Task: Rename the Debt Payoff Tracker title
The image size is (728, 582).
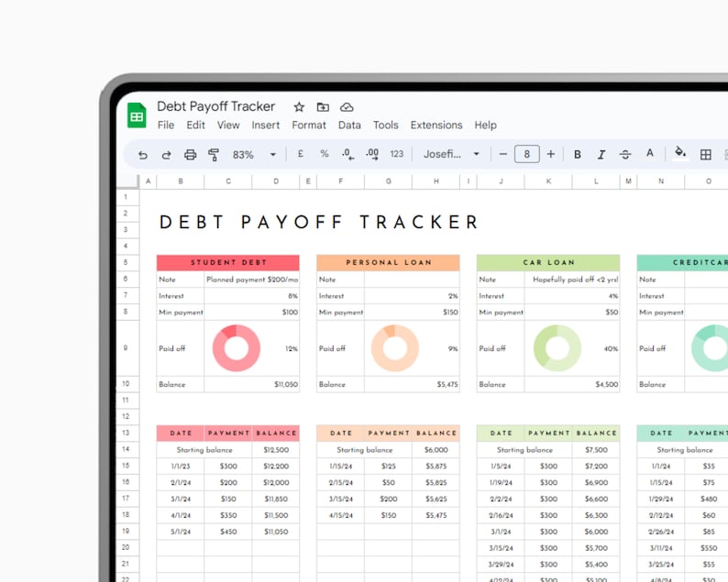Action: (x=215, y=106)
